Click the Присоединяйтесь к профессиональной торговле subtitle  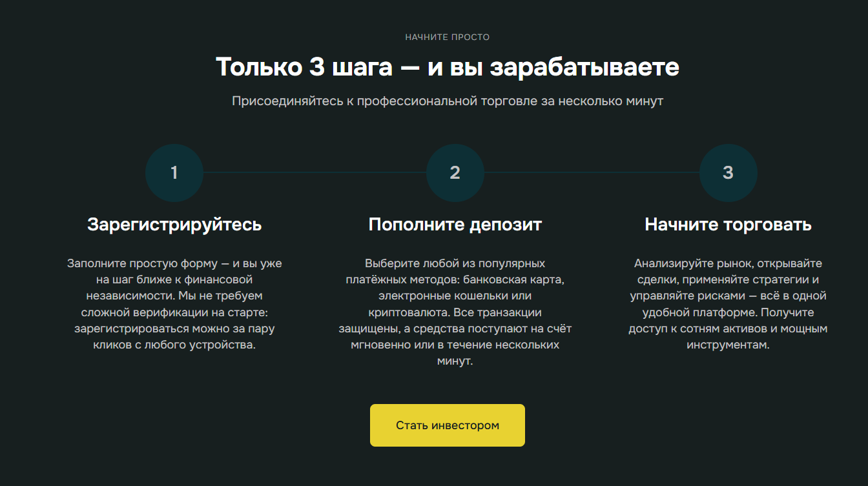pyautogui.click(x=447, y=101)
